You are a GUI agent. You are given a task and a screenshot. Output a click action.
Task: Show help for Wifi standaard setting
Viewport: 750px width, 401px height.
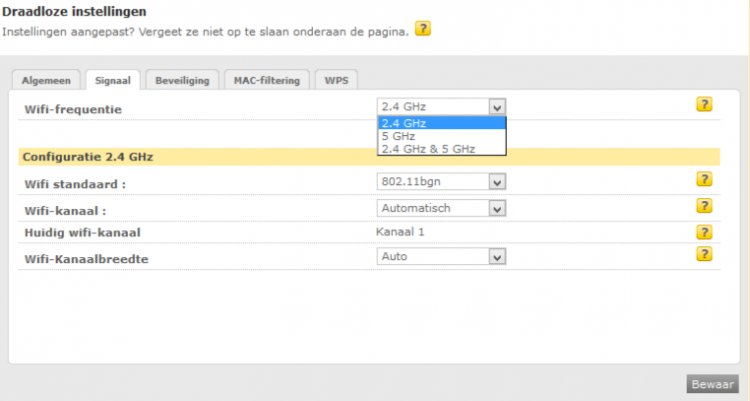[x=704, y=180]
